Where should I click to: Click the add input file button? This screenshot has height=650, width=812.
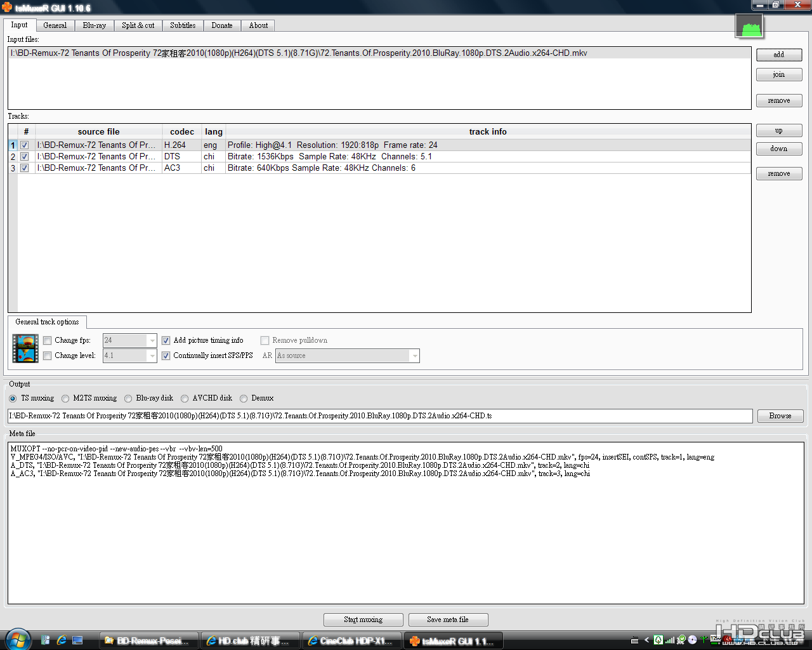(779, 55)
